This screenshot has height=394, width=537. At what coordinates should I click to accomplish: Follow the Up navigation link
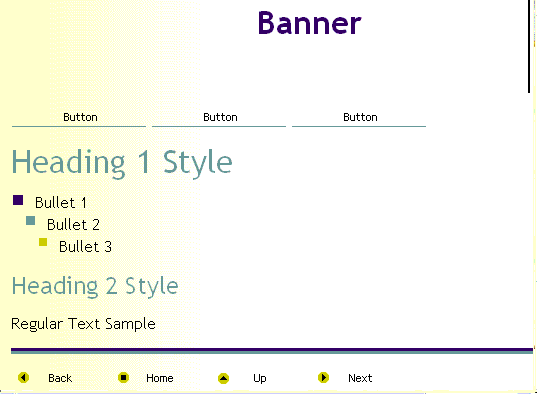260,379
